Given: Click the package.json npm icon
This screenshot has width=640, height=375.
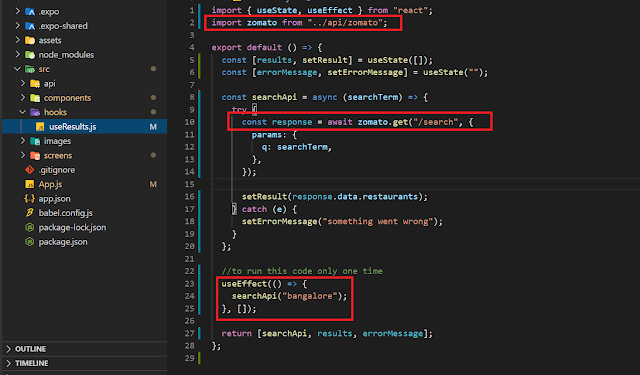Looking at the screenshot, I should click(30, 242).
